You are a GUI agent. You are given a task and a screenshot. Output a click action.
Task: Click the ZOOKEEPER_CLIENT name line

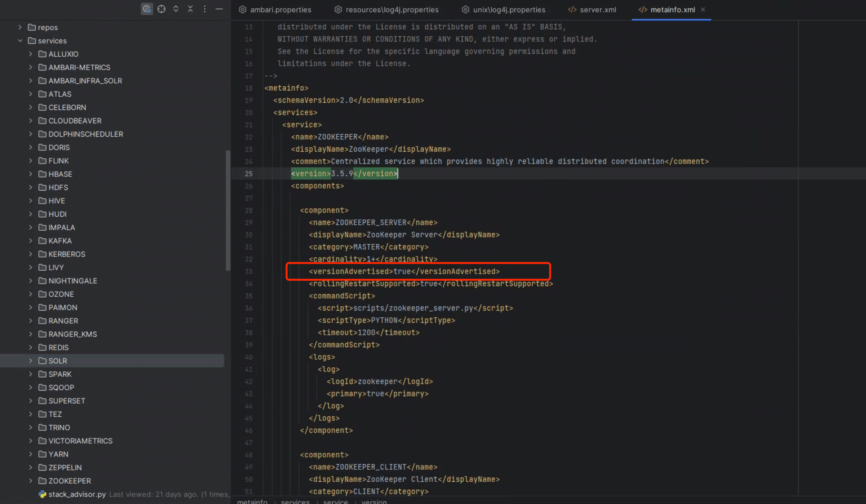coord(373,467)
